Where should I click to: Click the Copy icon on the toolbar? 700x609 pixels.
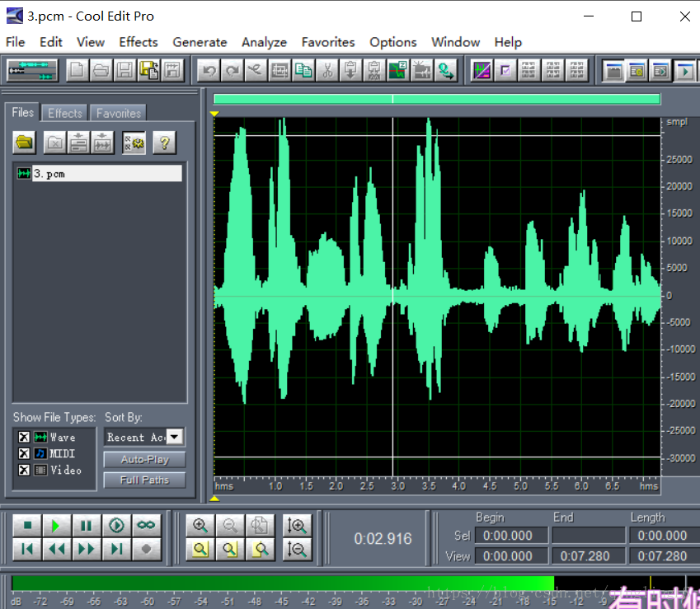(x=303, y=70)
